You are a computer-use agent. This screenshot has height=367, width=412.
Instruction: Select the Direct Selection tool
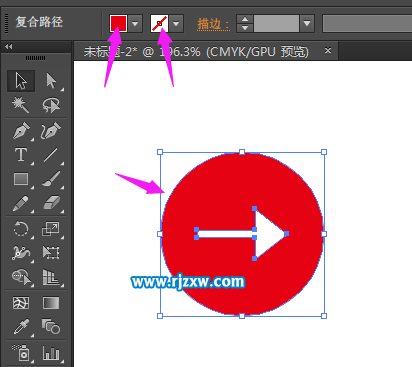pyautogui.click(x=51, y=81)
